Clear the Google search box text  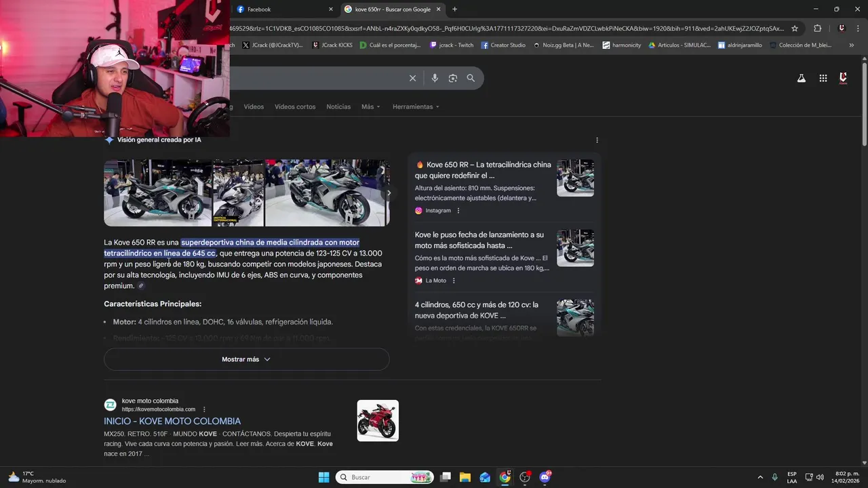pyautogui.click(x=412, y=78)
